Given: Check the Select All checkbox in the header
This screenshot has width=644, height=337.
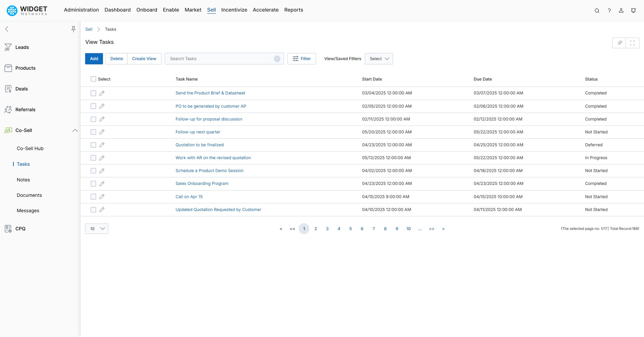Looking at the screenshot, I should (x=93, y=79).
